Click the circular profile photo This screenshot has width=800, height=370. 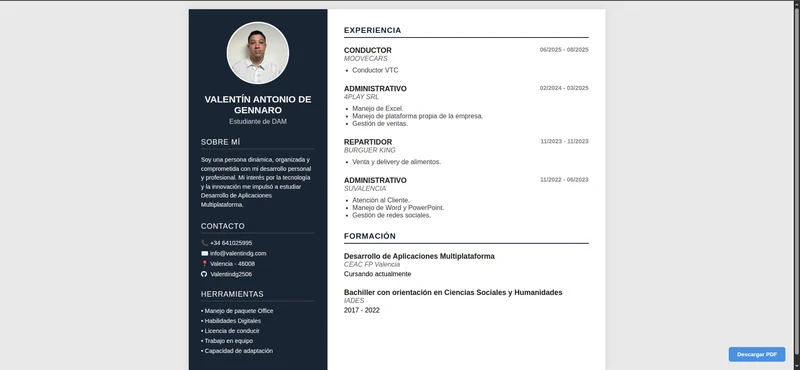(258, 53)
